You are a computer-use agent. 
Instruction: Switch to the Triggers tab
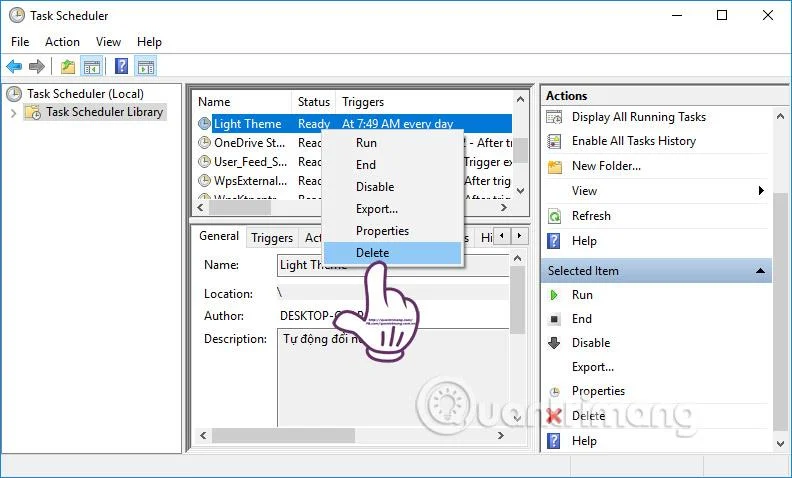[272, 237]
